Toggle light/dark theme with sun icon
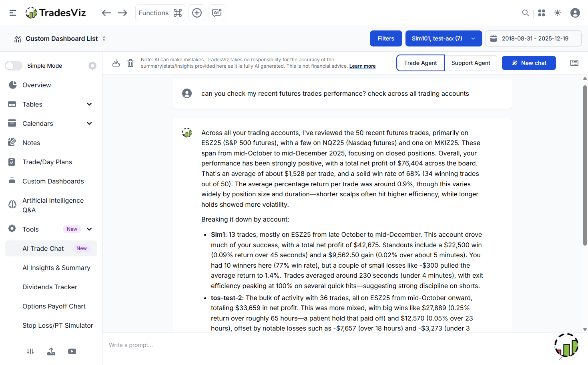This screenshot has width=588, height=365. [557, 13]
